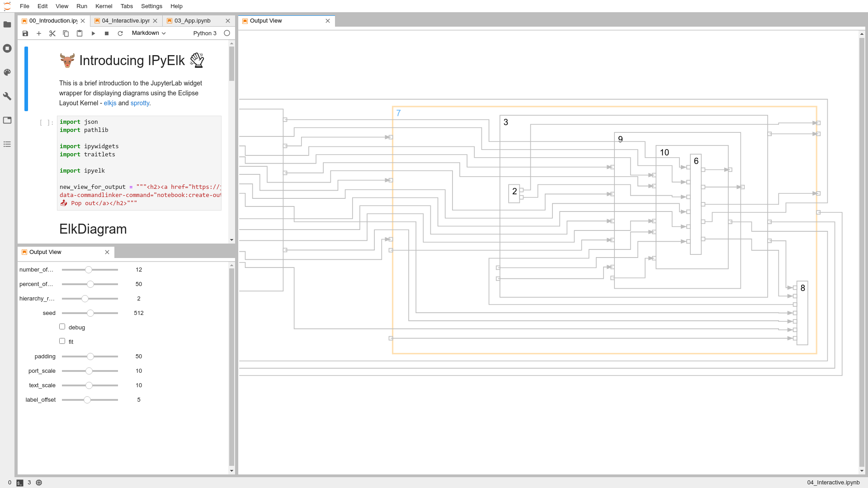Insert a cell below with plus icon

(39, 33)
